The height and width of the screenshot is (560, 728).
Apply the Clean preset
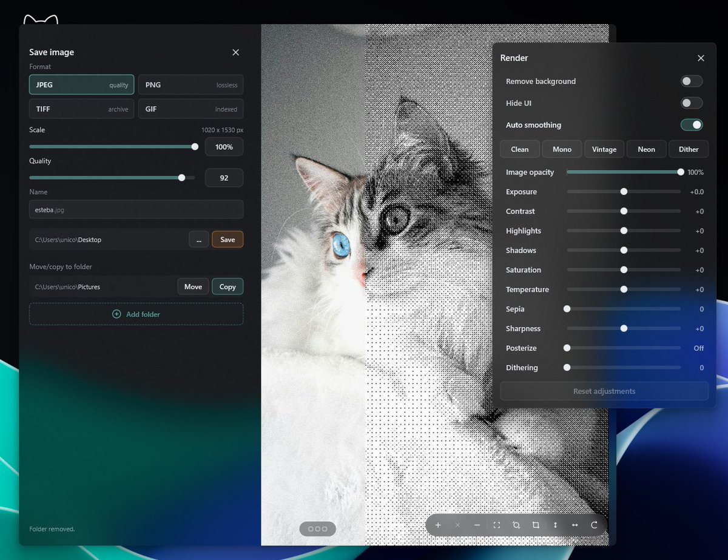point(520,149)
